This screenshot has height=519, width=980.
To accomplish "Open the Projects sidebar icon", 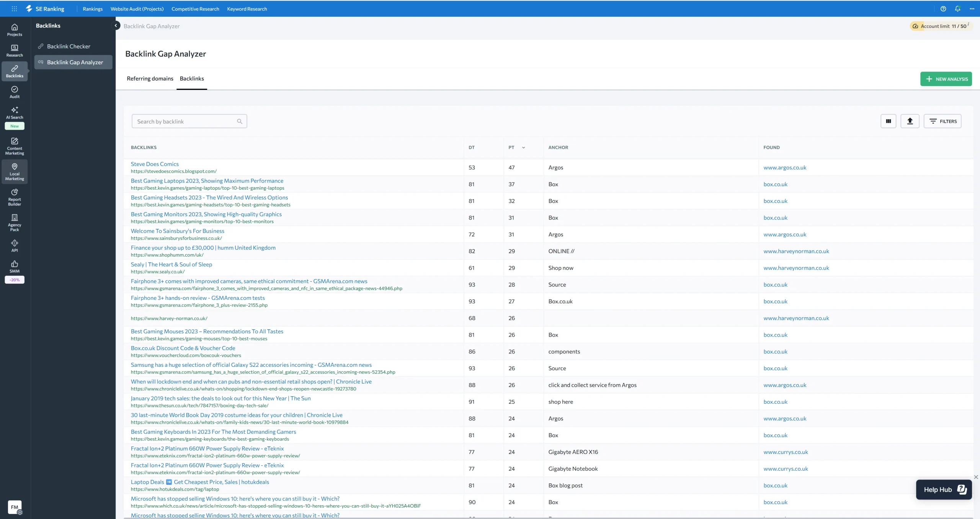I will click(x=15, y=30).
